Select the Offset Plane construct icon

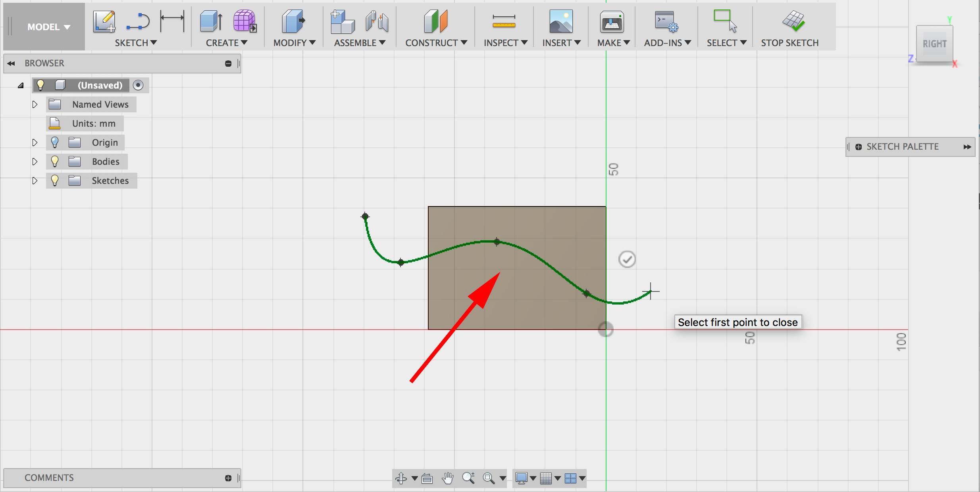point(435,21)
